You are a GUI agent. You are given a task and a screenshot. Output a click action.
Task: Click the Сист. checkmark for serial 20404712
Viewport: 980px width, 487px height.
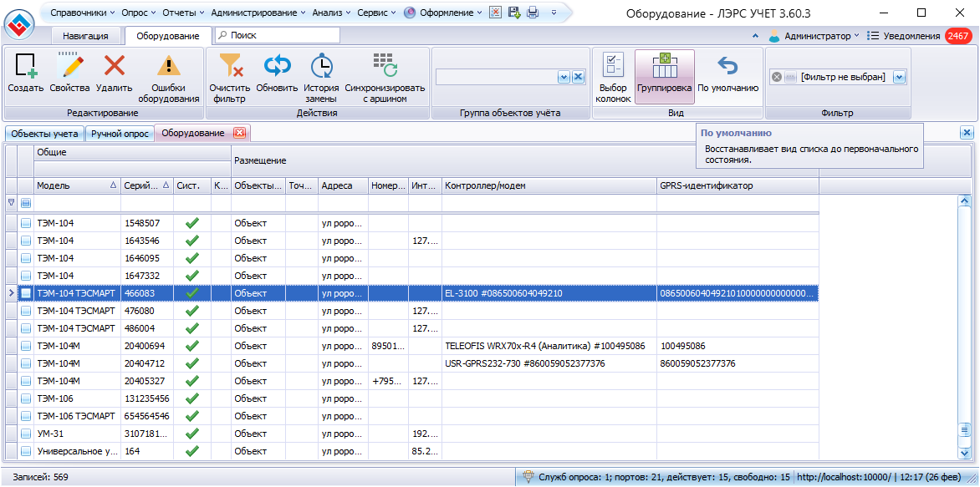(192, 363)
